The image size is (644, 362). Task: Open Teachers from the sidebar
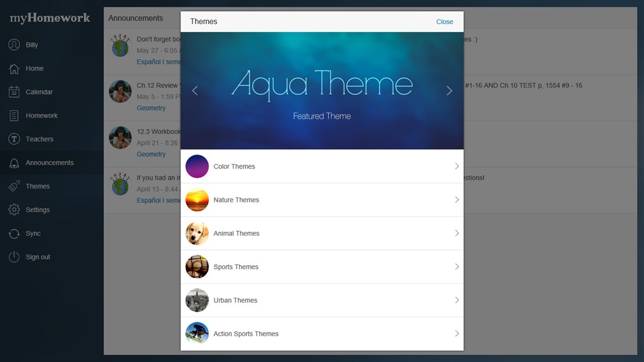tap(31, 139)
